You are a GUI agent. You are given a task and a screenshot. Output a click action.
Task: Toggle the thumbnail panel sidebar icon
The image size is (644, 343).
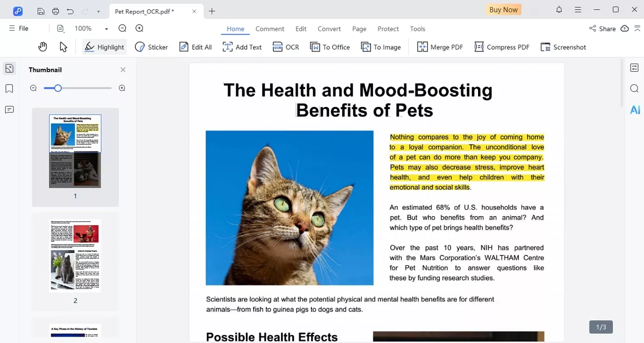[9, 69]
